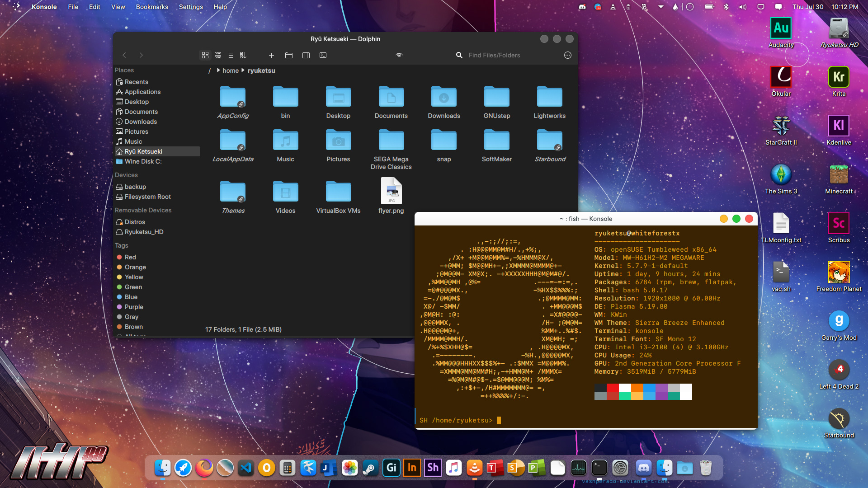The height and width of the screenshot is (488, 868).
Task: Open Steam from the dock
Action: pyautogui.click(x=370, y=468)
